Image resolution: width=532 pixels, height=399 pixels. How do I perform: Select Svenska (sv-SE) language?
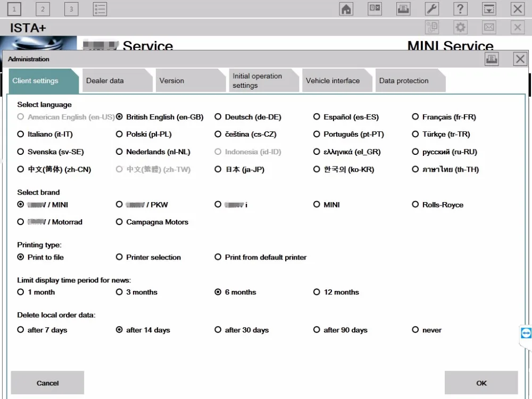tap(51, 152)
